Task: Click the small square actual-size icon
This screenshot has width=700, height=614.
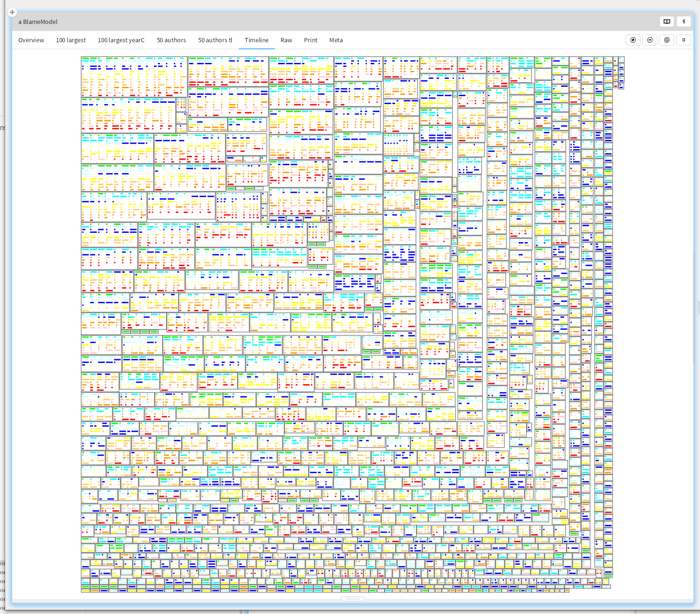Action: point(684,40)
